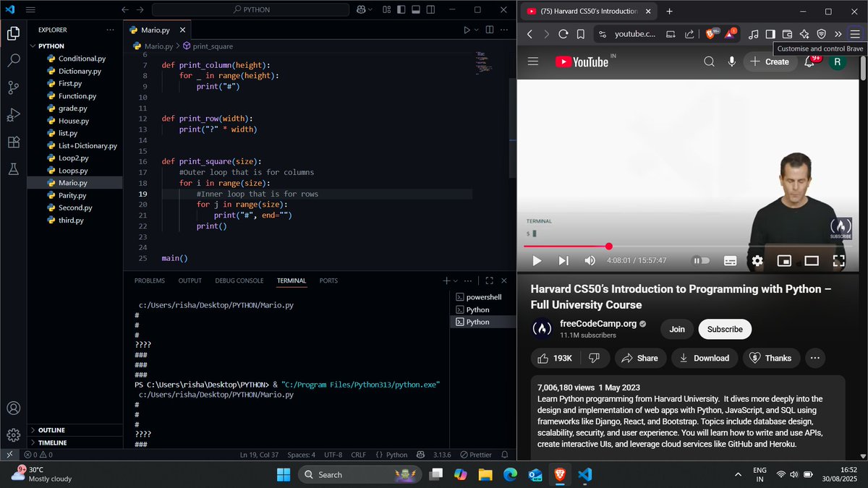Open the Run and Debug view

point(13,114)
